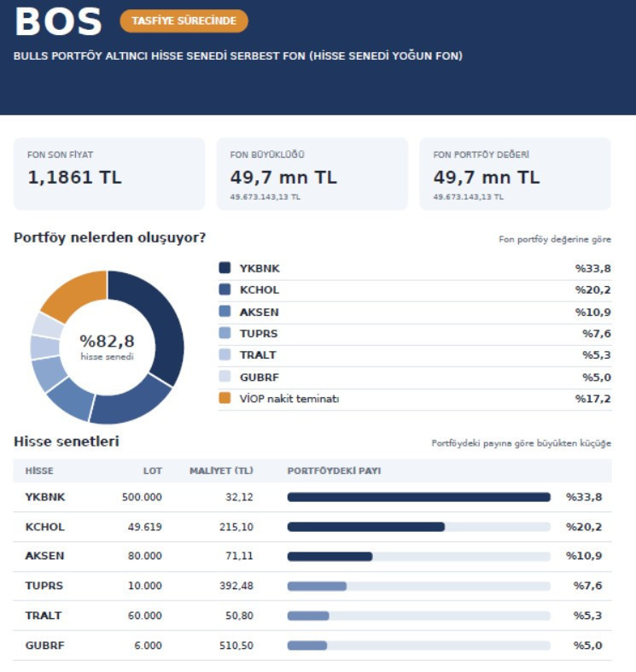
Task: Click the Fon portföy değerine göre note
Action: click(x=555, y=240)
